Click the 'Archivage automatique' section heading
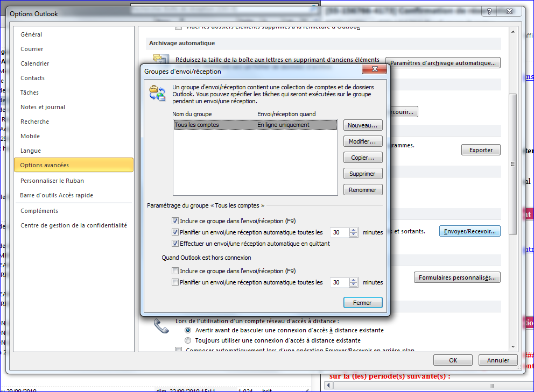Screen dimensions: 534x392 pos(182,43)
